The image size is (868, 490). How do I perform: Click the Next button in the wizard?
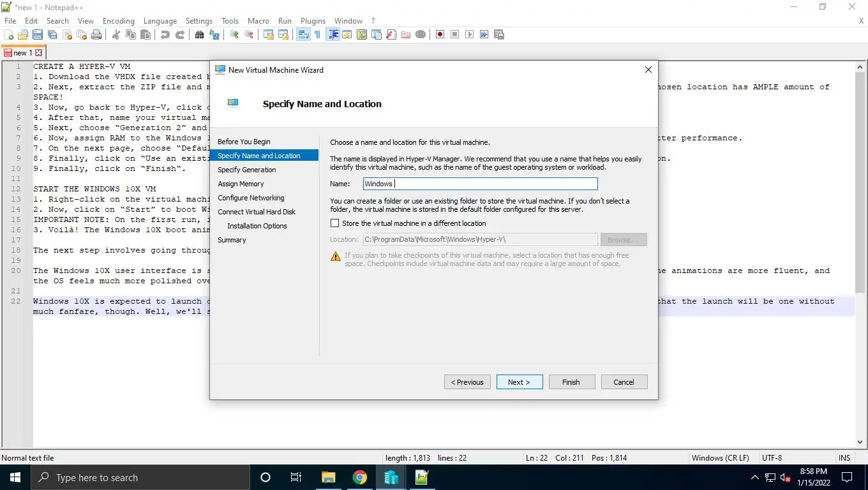click(520, 382)
